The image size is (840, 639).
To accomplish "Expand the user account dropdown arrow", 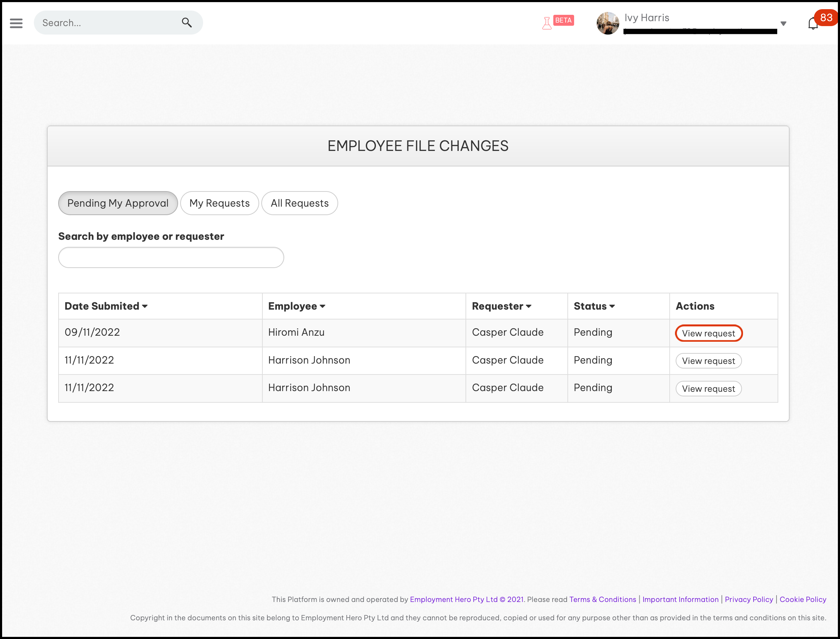I will 783,24.
